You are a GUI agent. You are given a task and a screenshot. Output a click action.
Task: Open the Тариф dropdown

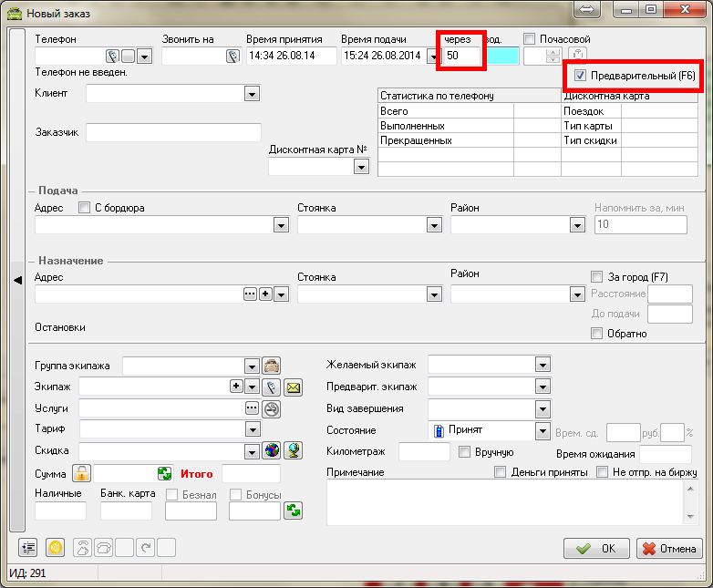(252, 429)
